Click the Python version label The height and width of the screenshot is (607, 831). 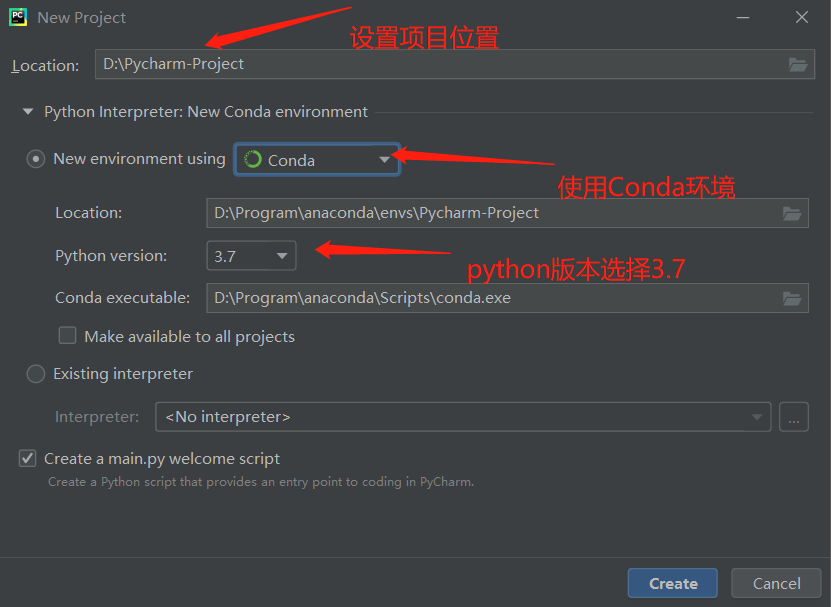[x=111, y=256]
